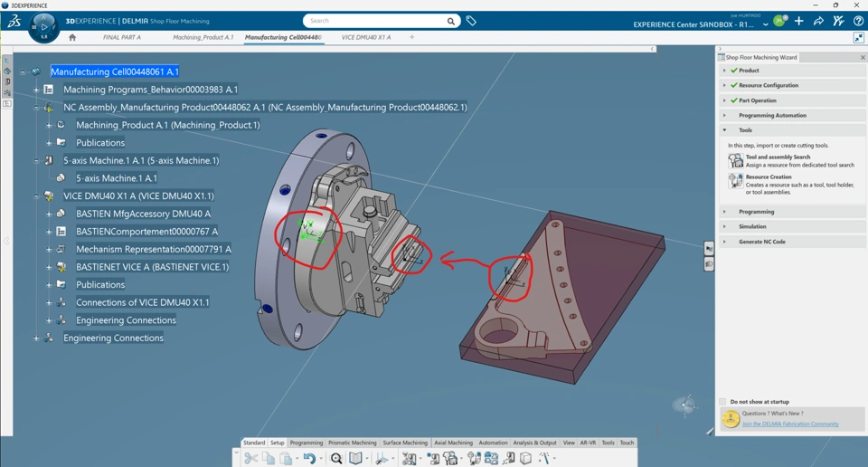
Task: Open the AR-VR toolbar tab
Action: (588, 443)
